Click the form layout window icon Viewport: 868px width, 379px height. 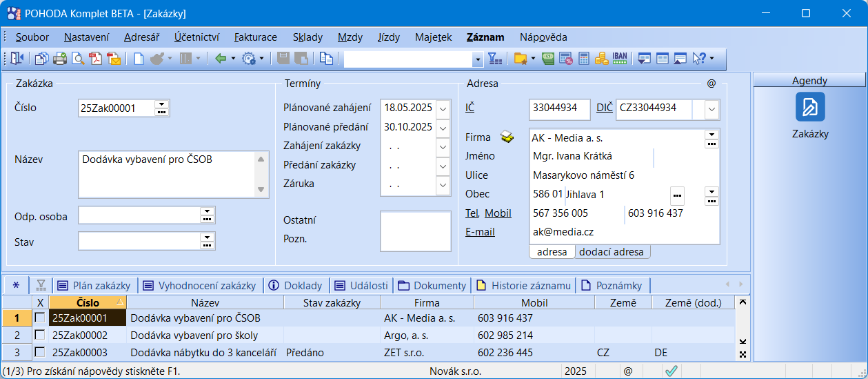(x=663, y=59)
